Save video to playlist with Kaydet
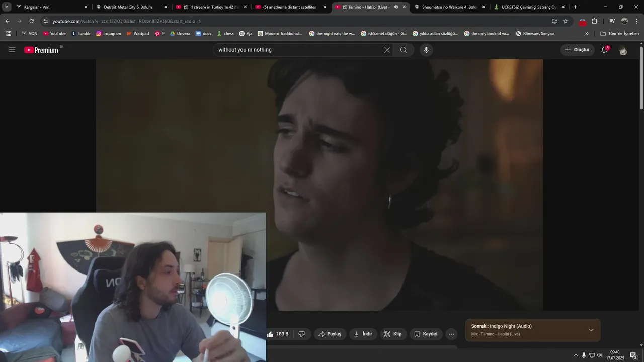Viewport: 644px width, 362px height. (x=426, y=334)
